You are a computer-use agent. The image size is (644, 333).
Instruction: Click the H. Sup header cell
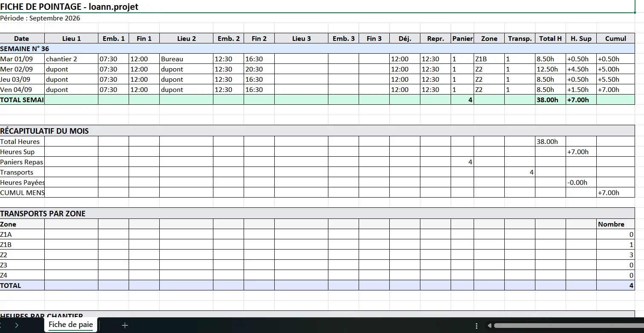[581, 38]
